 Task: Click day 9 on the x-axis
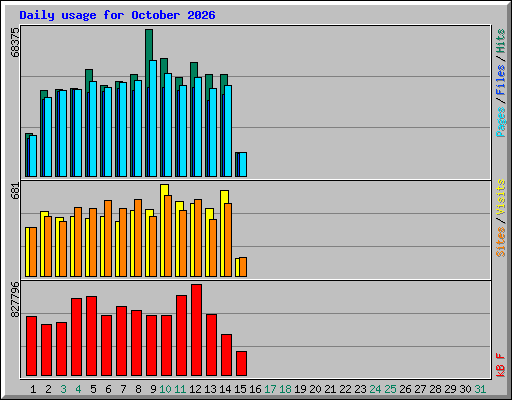(153, 389)
